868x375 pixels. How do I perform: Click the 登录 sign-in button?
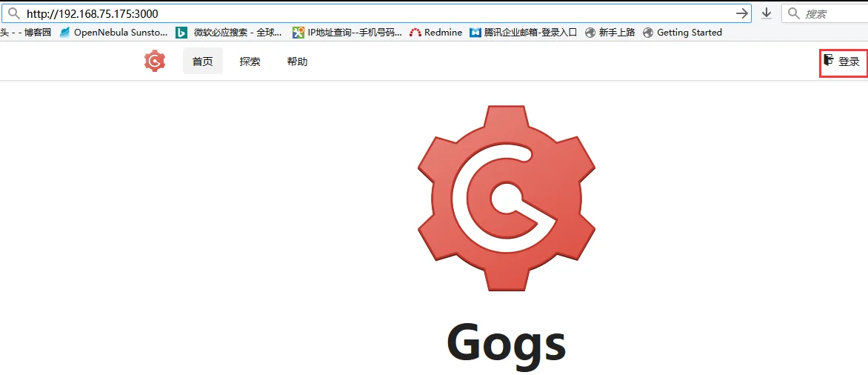point(843,62)
